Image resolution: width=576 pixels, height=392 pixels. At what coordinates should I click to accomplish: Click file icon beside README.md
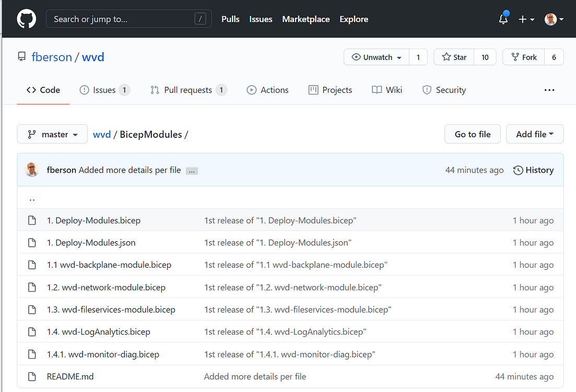point(32,376)
